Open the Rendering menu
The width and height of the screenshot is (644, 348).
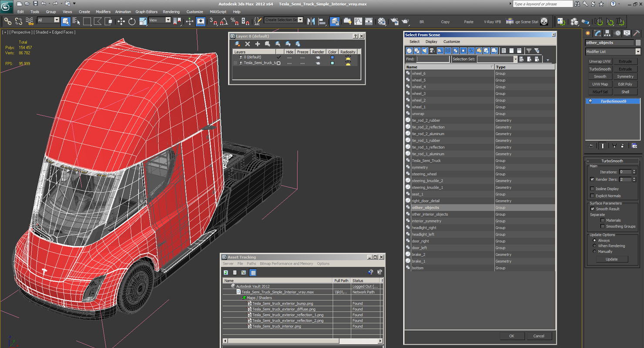point(171,12)
